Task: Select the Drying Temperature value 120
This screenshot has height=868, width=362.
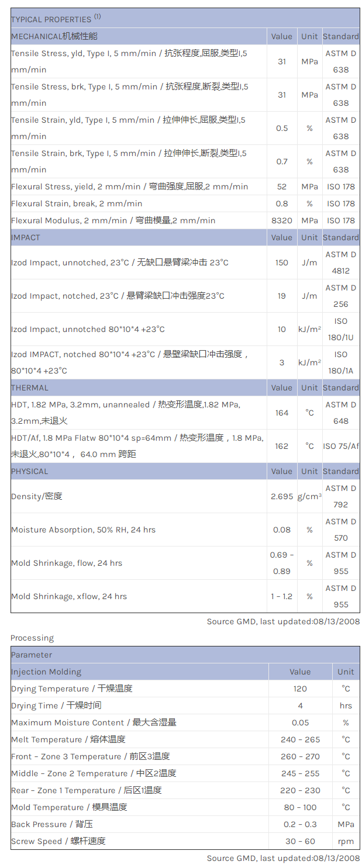Action: pos(300,689)
